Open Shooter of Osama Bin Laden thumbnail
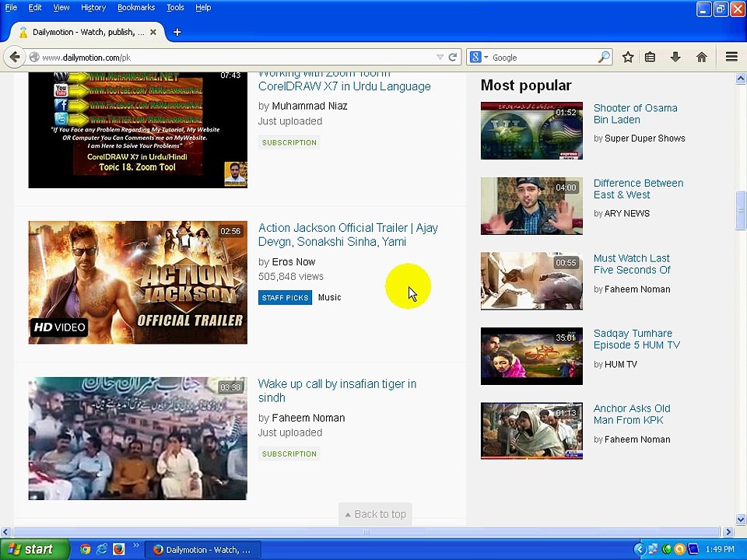Viewport: 747px width, 560px height. [531, 131]
